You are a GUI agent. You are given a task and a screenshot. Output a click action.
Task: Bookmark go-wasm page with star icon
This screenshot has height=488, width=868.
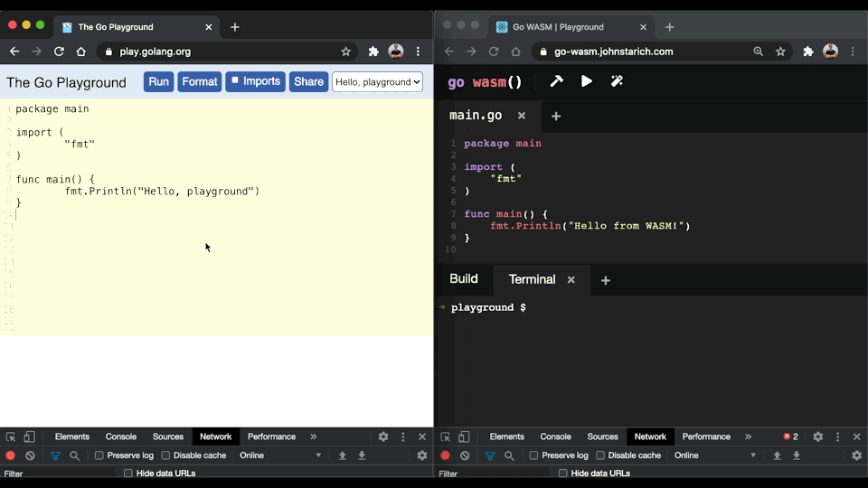(x=780, y=52)
